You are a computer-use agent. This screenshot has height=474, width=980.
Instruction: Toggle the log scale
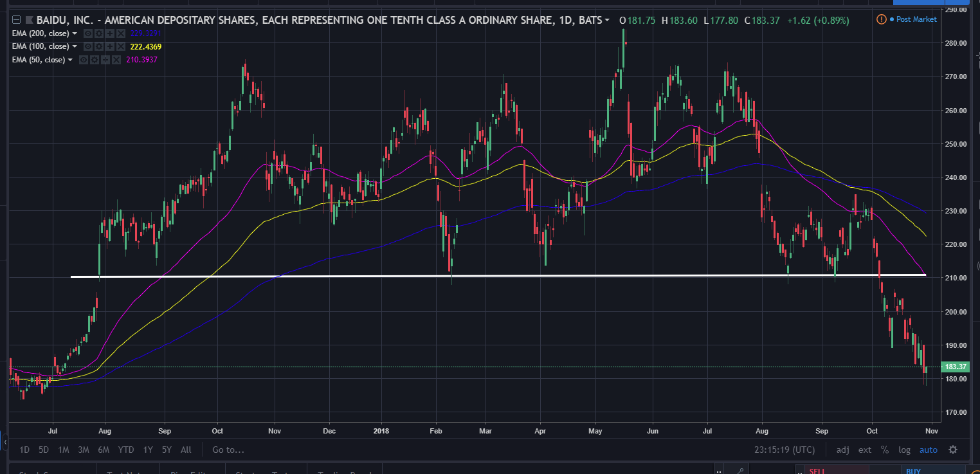point(904,450)
